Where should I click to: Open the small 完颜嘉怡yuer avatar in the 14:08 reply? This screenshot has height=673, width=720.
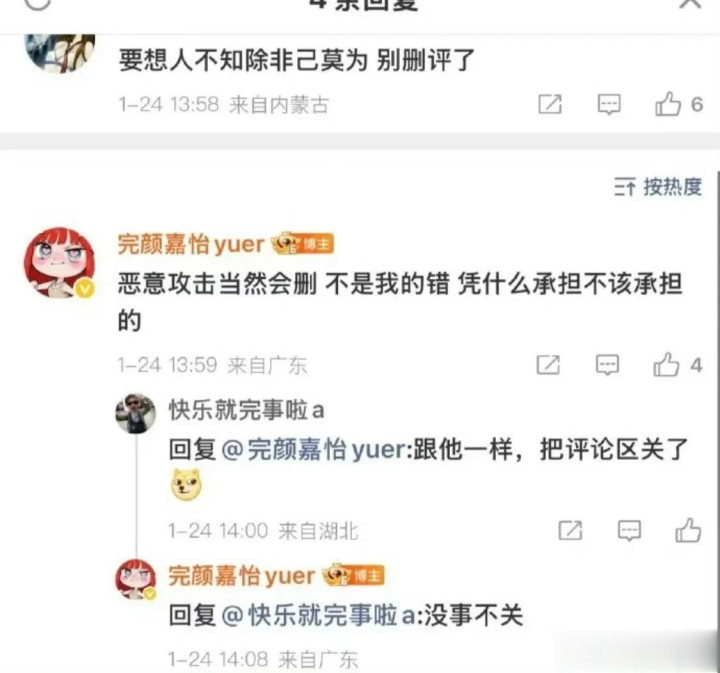pos(135,579)
